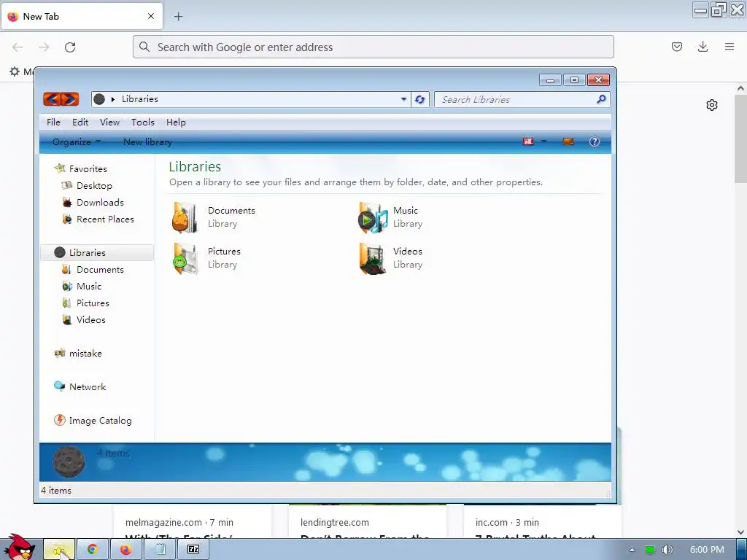
Task: Open the 7-Zip taskbar button
Action: tap(193, 550)
